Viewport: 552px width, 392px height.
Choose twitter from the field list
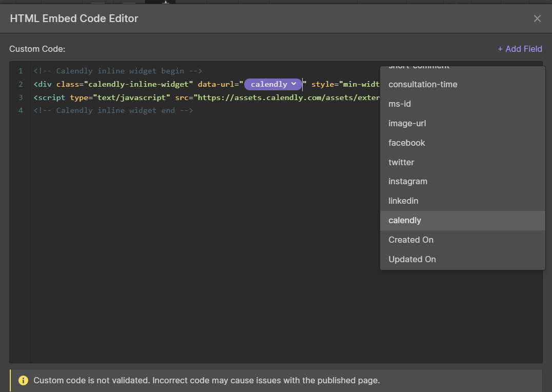[401, 162]
